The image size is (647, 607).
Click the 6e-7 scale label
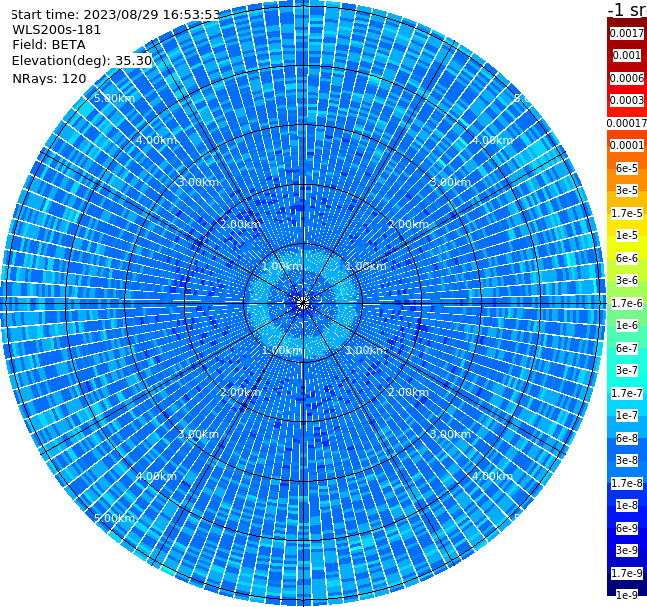tap(627, 348)
